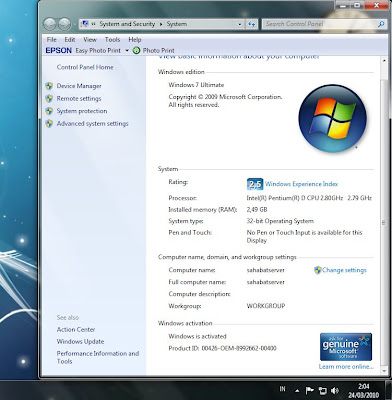Click the Forward navigation arrow button
Screen dimensions: 392x400
[65, 24]
